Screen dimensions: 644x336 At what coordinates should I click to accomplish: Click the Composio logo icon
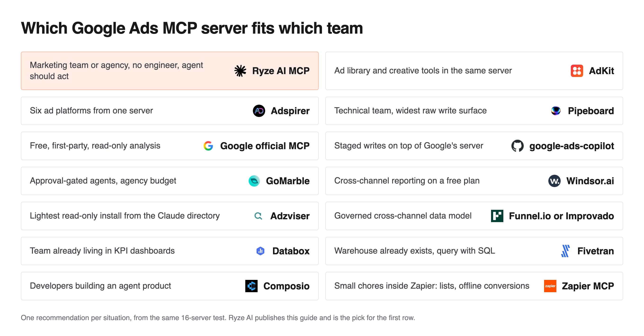[251, 286]
